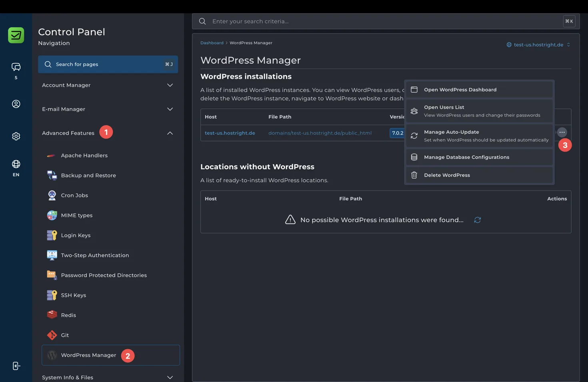This screenshot has width=588, height=382.
Task: Click the Password Protected Directories folder icon
Action: click(x=52, y=275)
